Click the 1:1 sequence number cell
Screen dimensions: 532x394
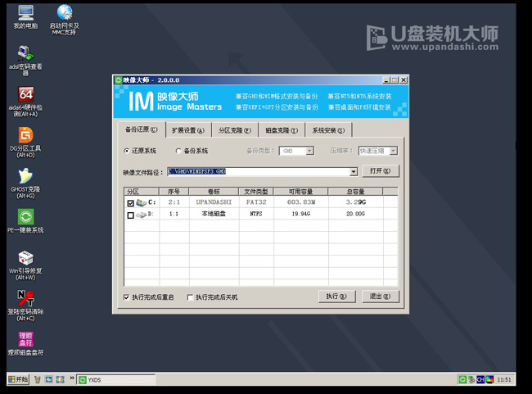(174, 214)
